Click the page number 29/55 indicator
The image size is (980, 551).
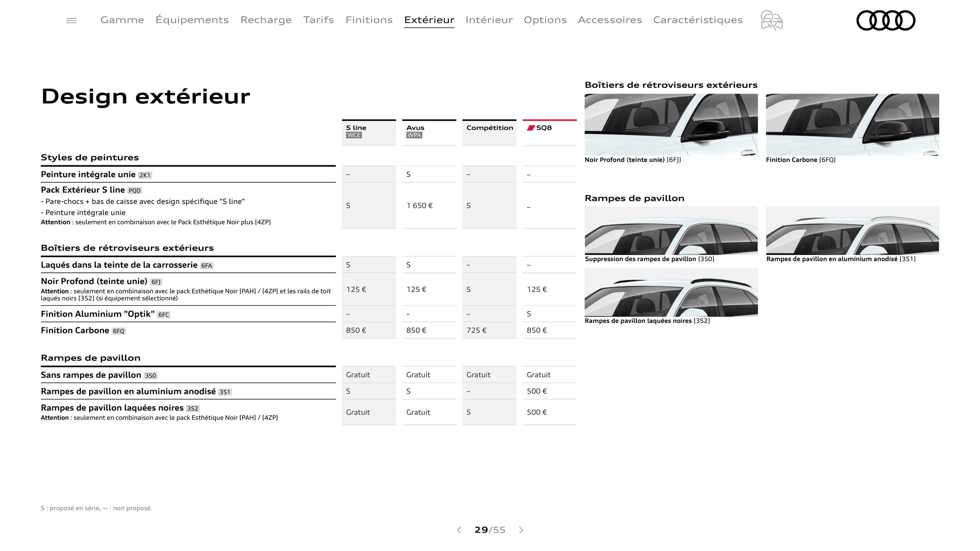(490, 530)
